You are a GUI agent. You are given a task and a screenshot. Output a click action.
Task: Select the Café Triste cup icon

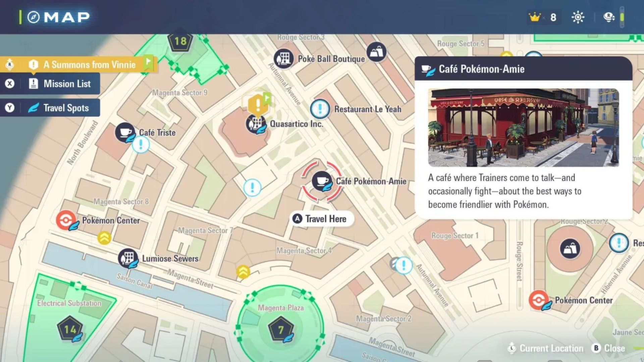125,132
